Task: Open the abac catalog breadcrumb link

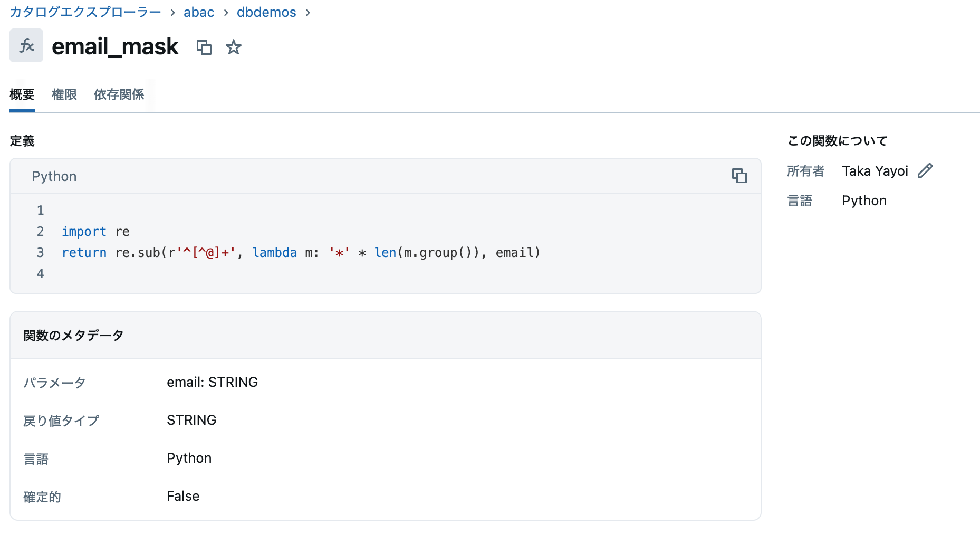Action: pos(198,12)
